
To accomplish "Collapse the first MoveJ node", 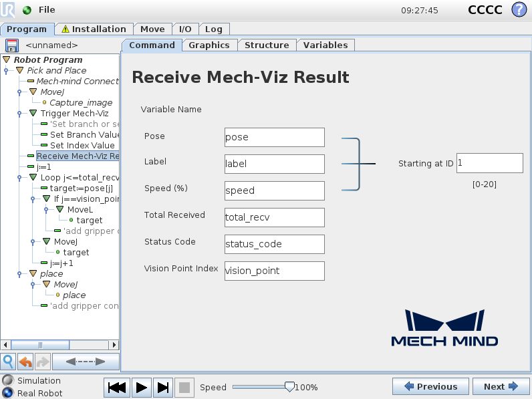I will (33, 92).
